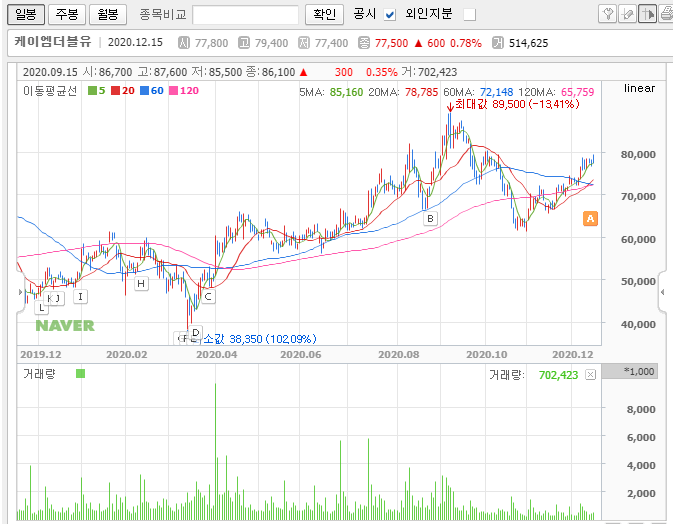
Task: Close the 거래량 volume panel with X
Action: [591, 375]
